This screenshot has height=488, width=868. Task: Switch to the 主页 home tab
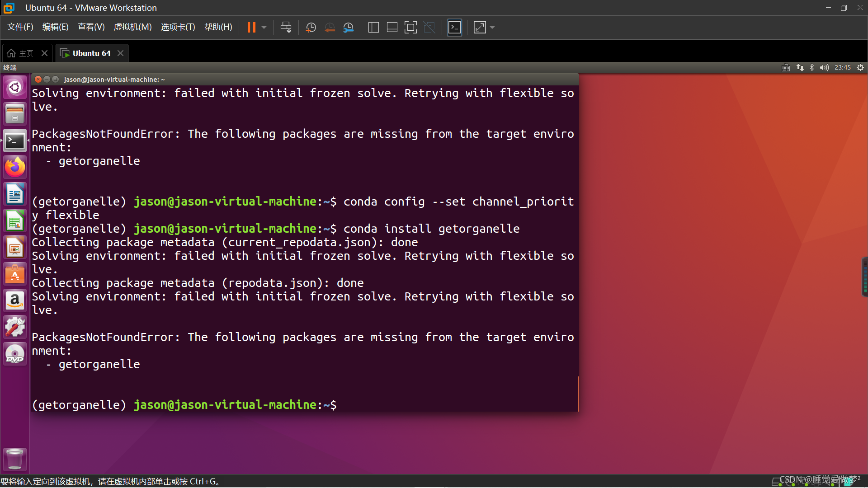(22, 53)
